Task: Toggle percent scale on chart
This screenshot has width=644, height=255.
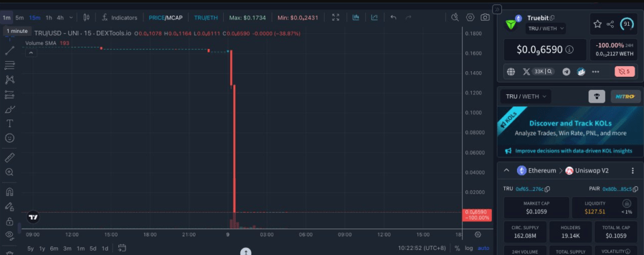Action: click(457, 248)
